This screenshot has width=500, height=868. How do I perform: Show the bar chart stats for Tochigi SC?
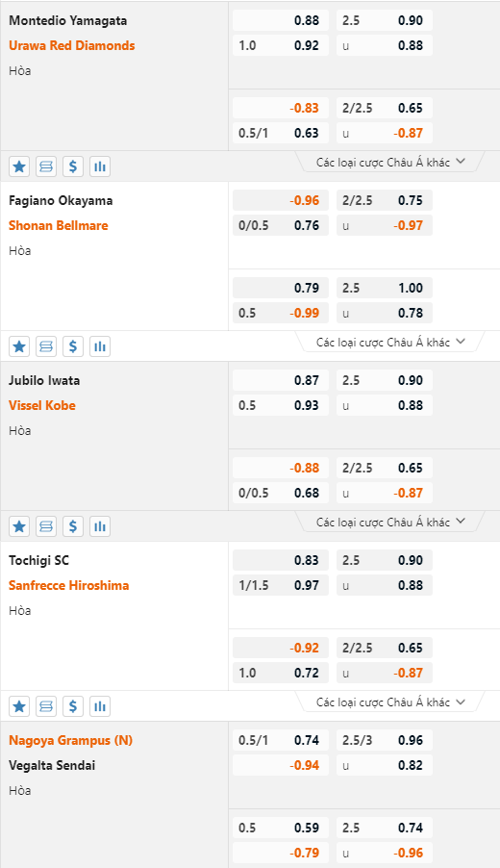point(100,706)
